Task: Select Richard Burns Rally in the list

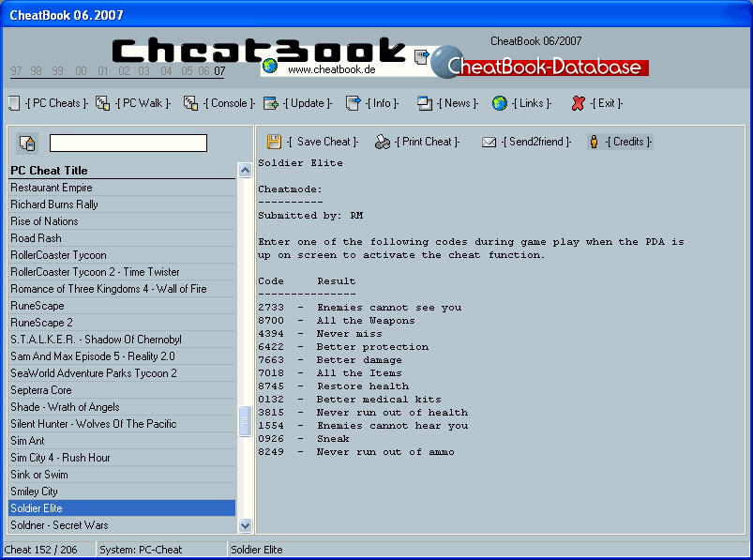Action: click(x=122, y=204)
